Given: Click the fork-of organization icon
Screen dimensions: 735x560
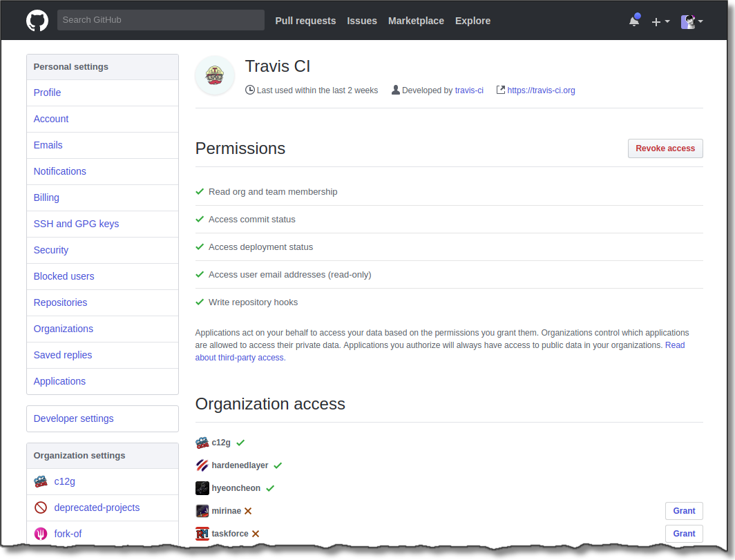Looking at the screenshot, I should click(x=41, y=534).
